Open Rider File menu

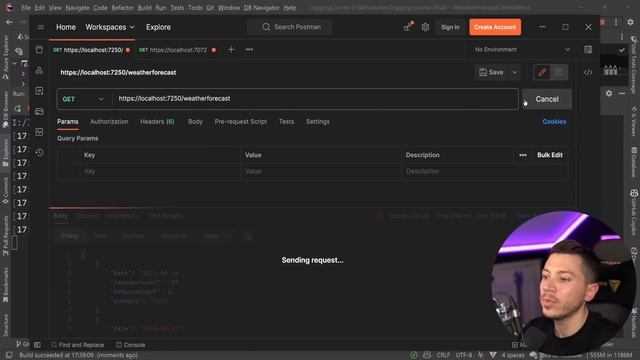point(26,8)
